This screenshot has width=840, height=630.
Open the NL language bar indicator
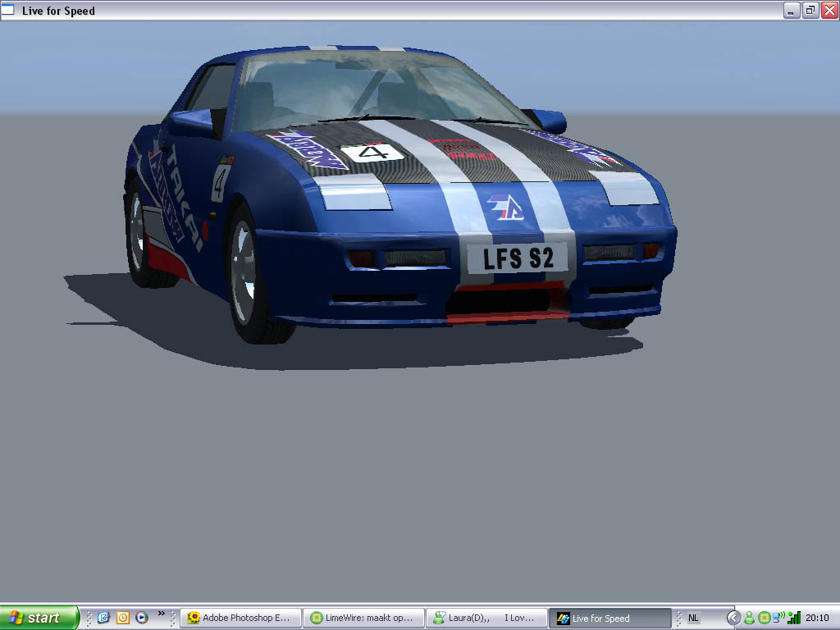point(692,618)
